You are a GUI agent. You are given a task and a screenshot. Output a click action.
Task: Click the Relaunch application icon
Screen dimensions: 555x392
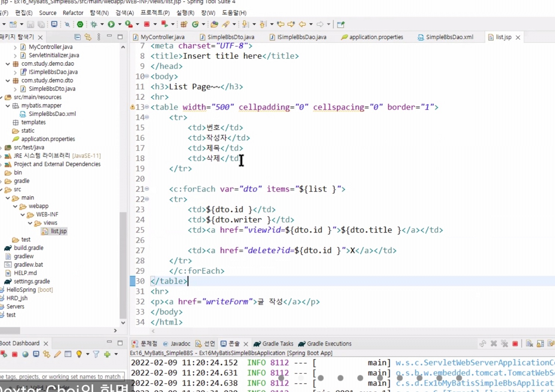click(164, 24)
